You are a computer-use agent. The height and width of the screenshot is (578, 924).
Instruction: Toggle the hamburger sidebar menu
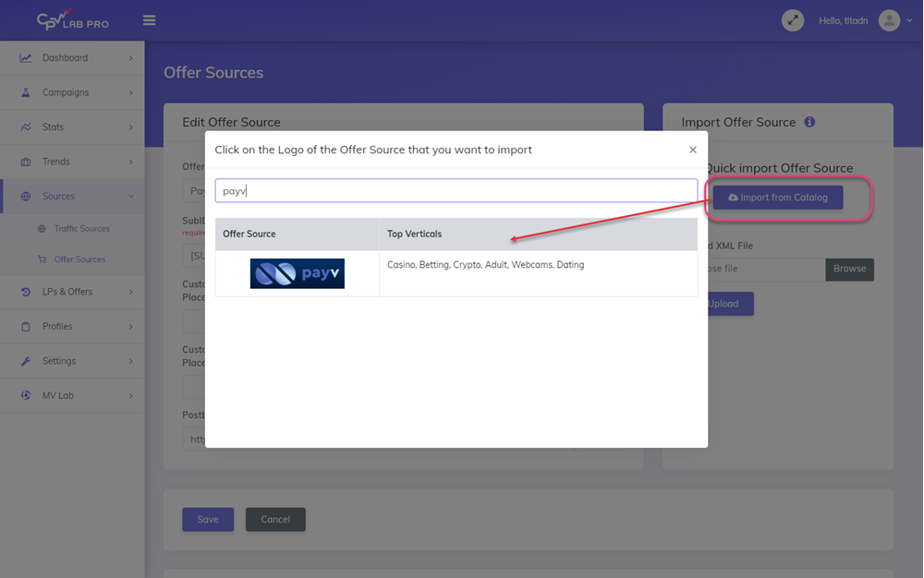(149, 20)
